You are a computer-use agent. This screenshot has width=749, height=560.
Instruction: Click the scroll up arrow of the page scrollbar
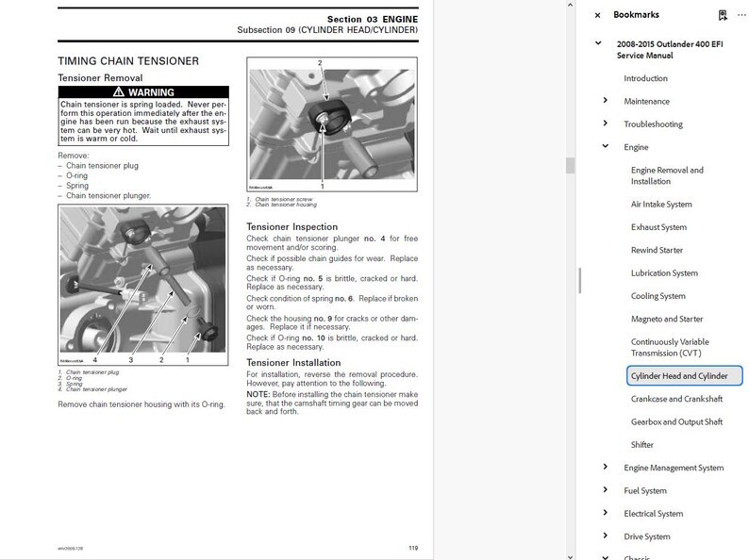tap(570, 6)
